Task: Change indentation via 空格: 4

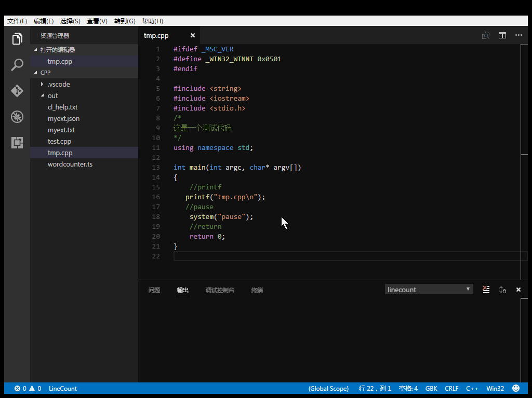Action: [408, 389]
